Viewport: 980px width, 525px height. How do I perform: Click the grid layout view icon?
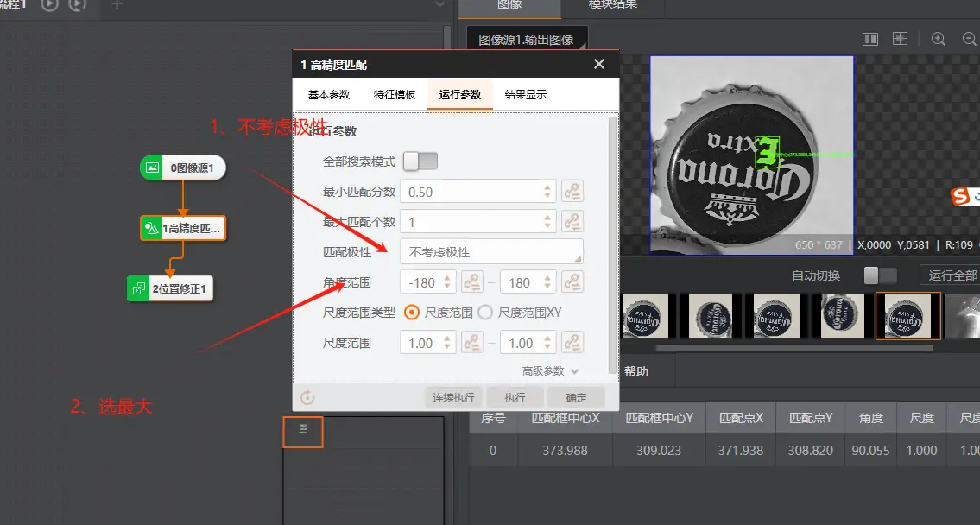[x=900, y=39]
